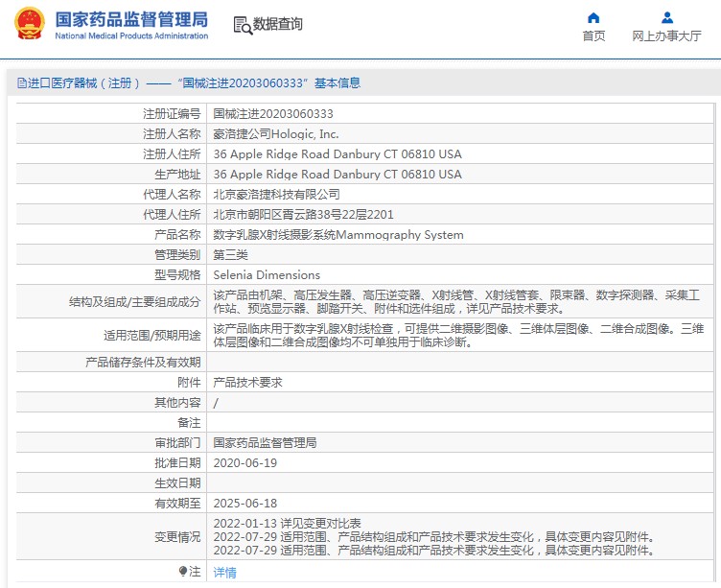Click the 注册证编号 label

[x=172, y=113]
